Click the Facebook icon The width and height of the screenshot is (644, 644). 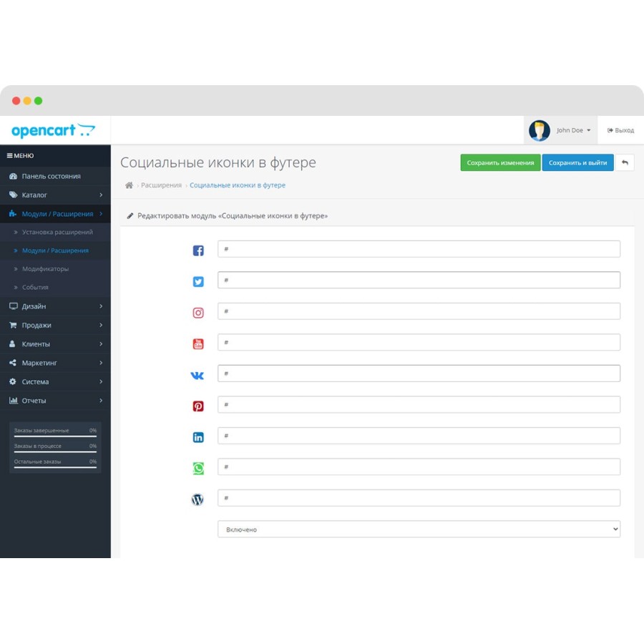[x=198, y=250]
